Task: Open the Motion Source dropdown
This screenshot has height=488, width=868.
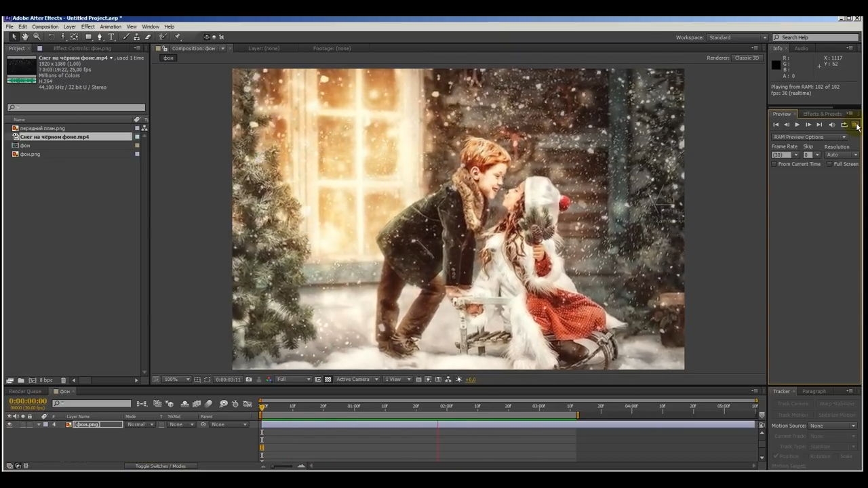Action: click(833, 426)
